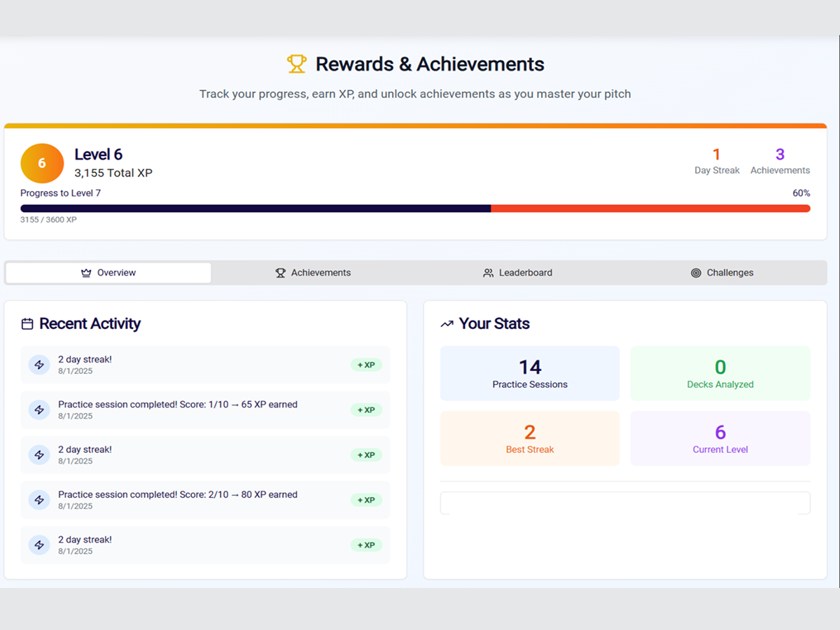Image resolution: width=840 pixels, height=630 pixels.
Task: Click the Recent Activity heading
Action: (90, 324)
